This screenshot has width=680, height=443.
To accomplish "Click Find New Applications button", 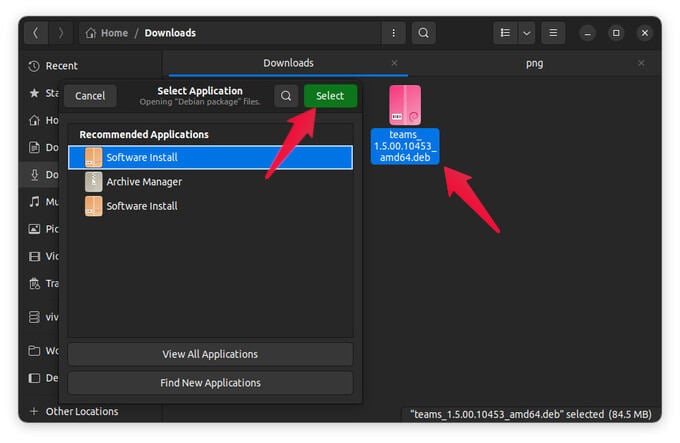I will coord(210,383).
